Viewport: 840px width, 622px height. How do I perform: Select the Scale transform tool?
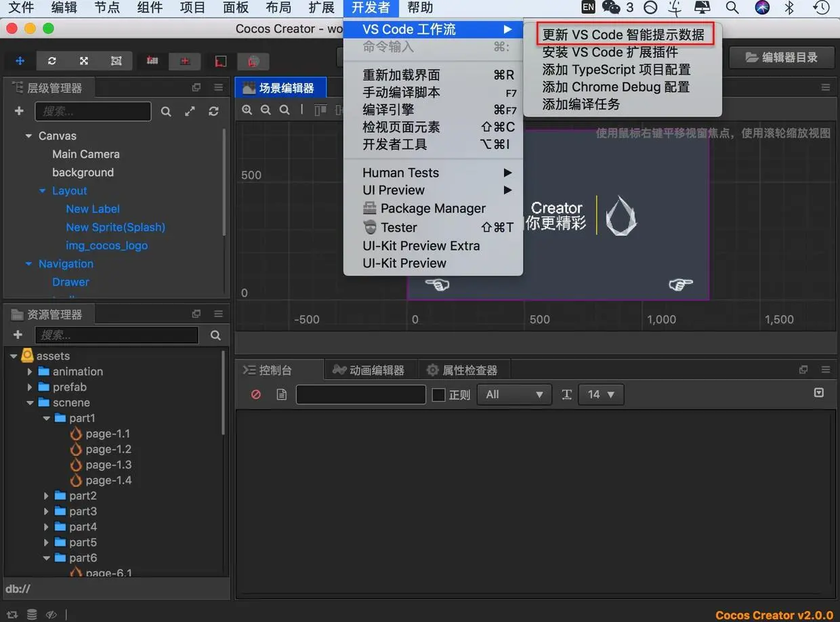click(x=83, y=60)
